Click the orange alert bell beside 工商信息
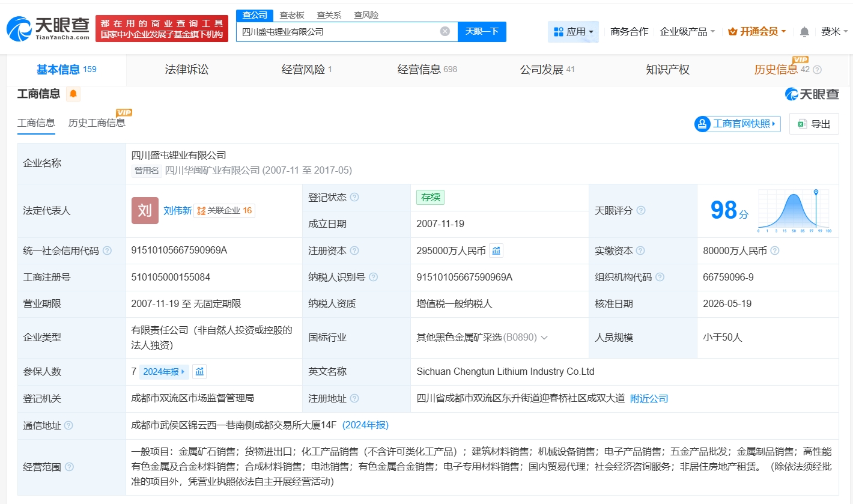 click(x=73, y=94)
